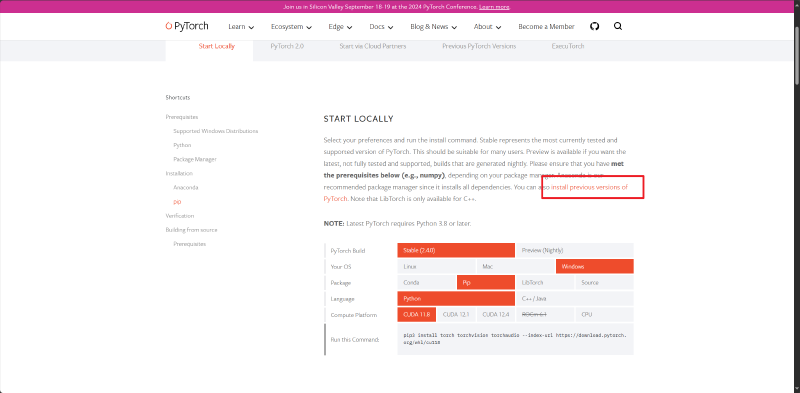This screenshot has width=800, height=393.
Task: Select Python in the Language selector row
Action: click(x=456, y=299)
